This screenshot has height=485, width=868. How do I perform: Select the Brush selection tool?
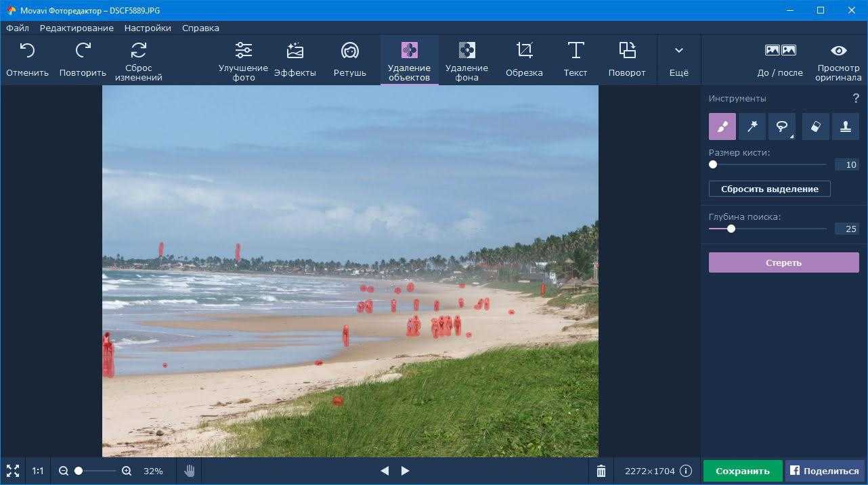[722, 126]
